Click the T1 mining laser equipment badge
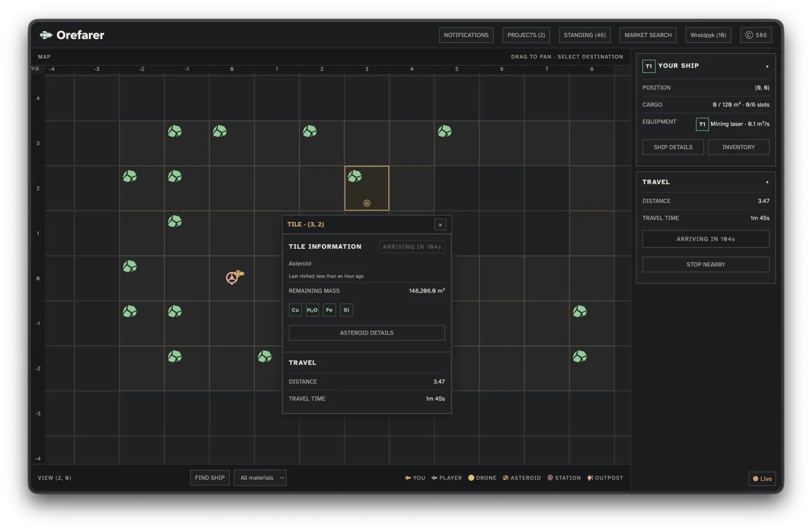Viewport: 812px width, 531px height. pyautogui.click(x=702, y=124)
